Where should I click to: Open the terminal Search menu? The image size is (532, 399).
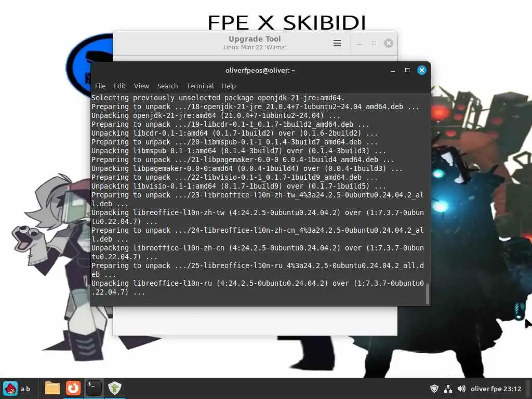coord(168,86)
